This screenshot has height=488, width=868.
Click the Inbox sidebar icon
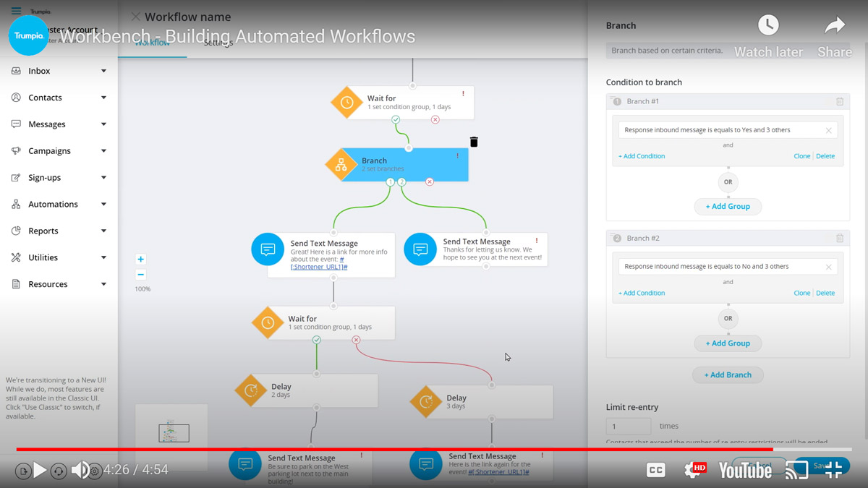coord(16,71)
